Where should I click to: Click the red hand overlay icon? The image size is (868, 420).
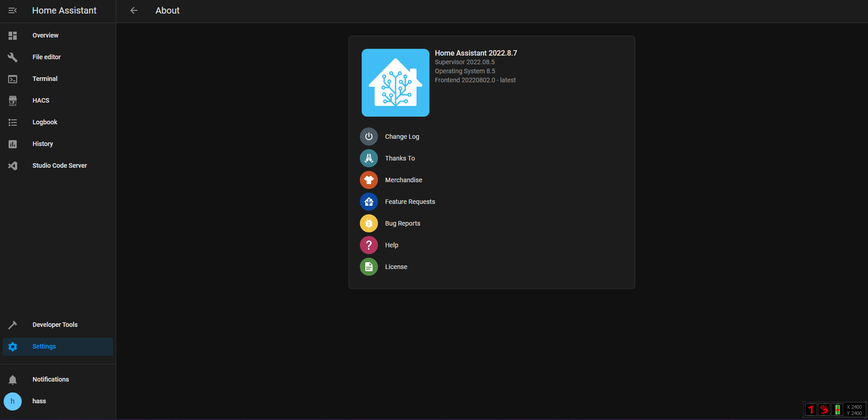[824, 410]
